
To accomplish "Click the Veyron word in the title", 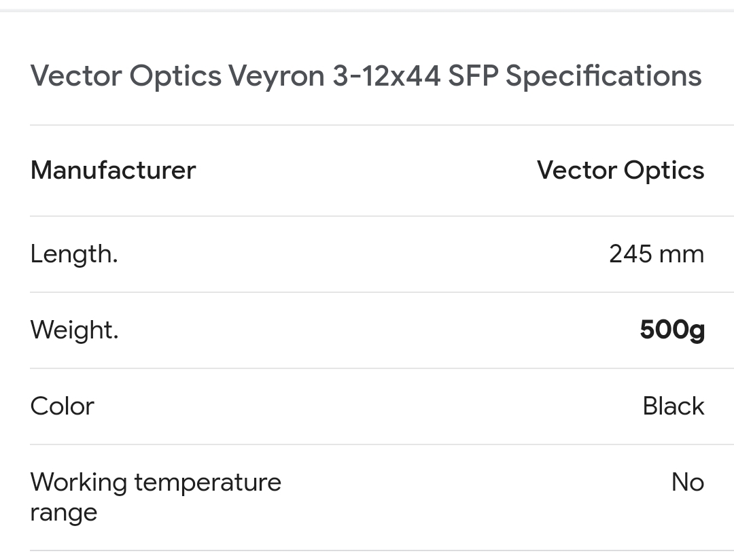I will (x=276, y=76).
